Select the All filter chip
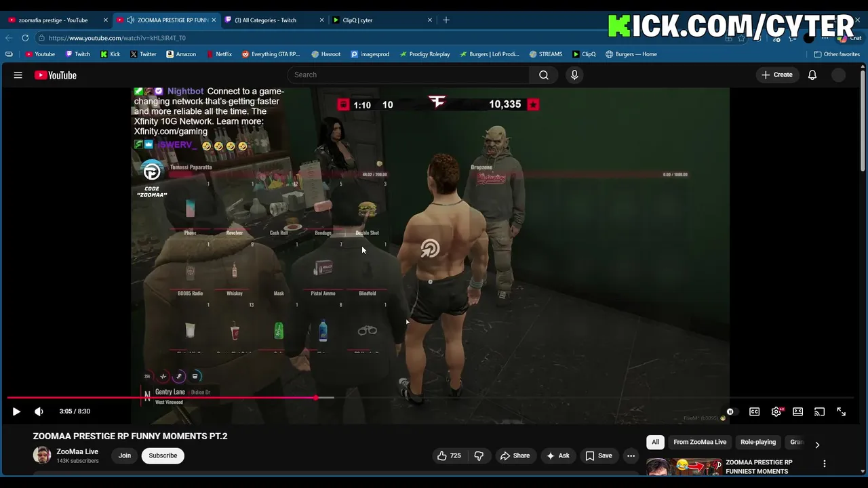 (655, 442)
